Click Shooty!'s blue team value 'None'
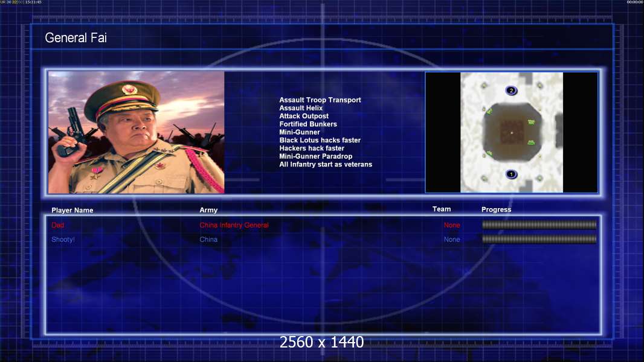 click(x=452, y=240)
